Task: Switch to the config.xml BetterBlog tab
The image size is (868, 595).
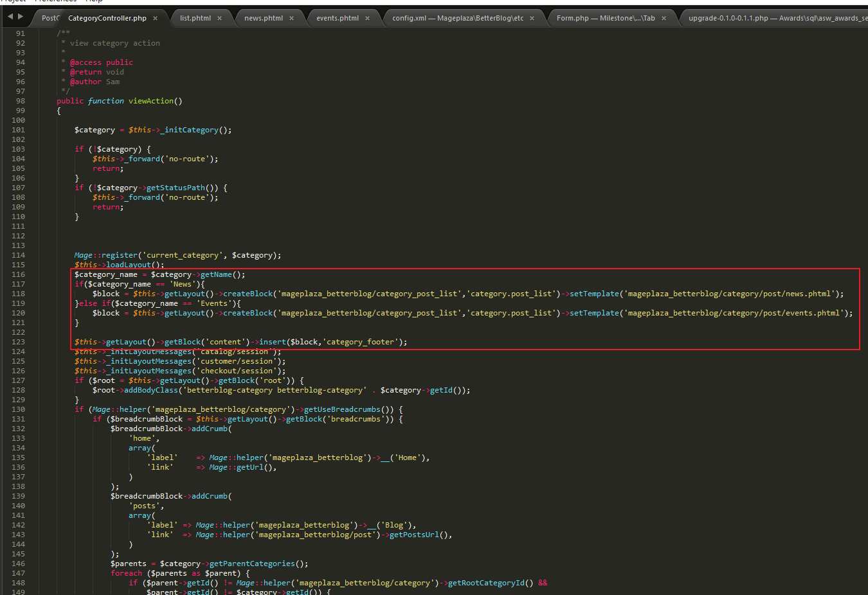Action: (x=457, y=19)
